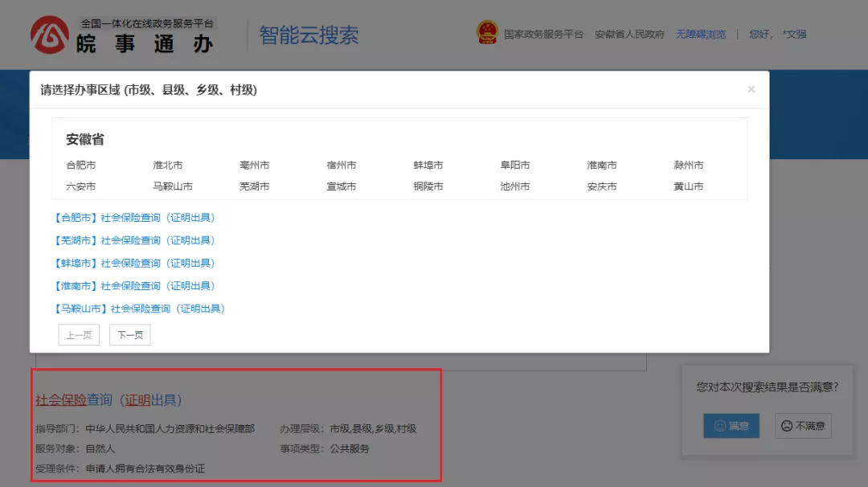Screen dimensions: 868x487
Task: Open 安徽省人民政府 in the header
Action: [630, 34]
